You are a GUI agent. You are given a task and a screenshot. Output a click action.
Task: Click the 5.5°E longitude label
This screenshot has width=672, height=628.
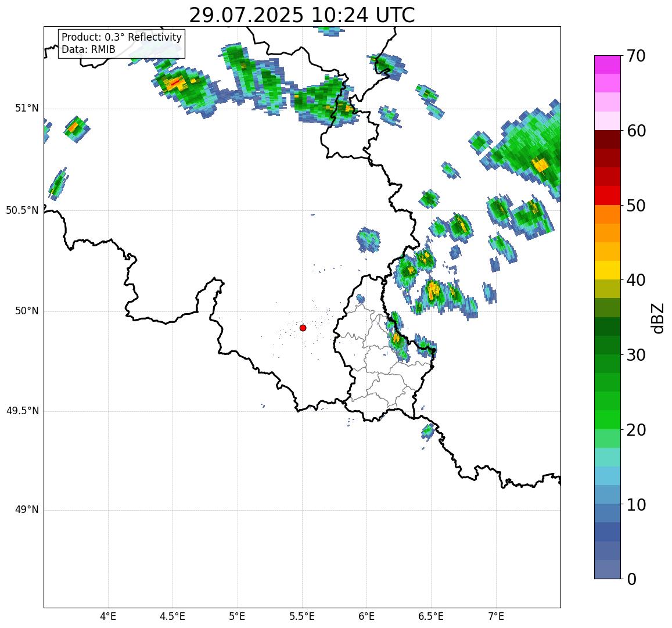click(301, 616)
